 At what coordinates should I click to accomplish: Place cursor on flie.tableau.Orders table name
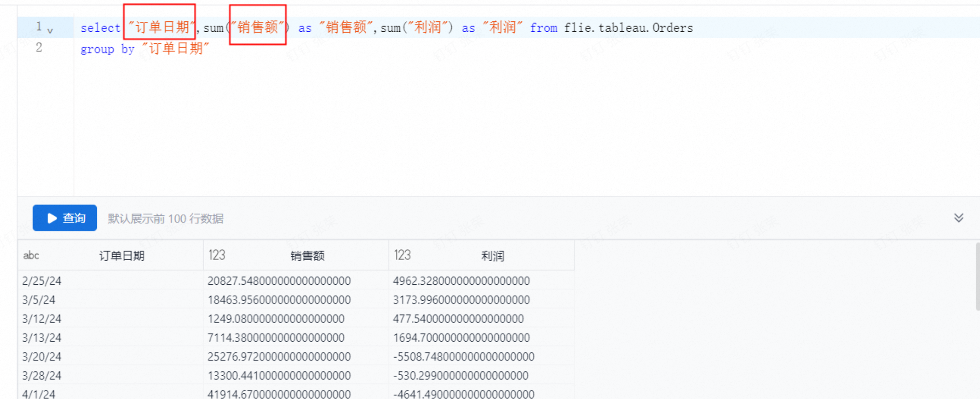tap(628, 28)
